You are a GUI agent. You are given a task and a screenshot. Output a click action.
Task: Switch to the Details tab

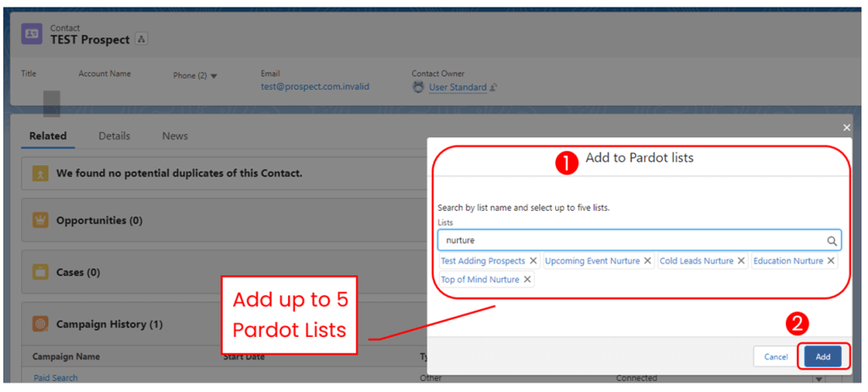(x=114, y=136)
